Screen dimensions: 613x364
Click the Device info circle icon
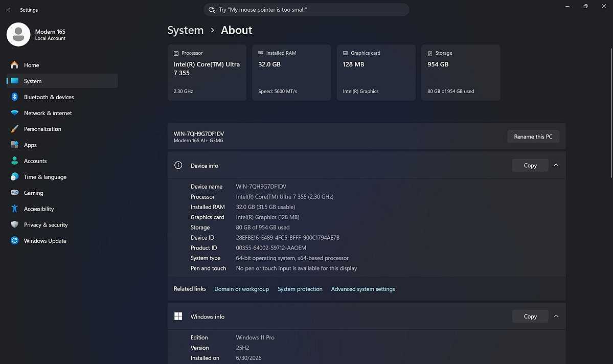(178, 165)
